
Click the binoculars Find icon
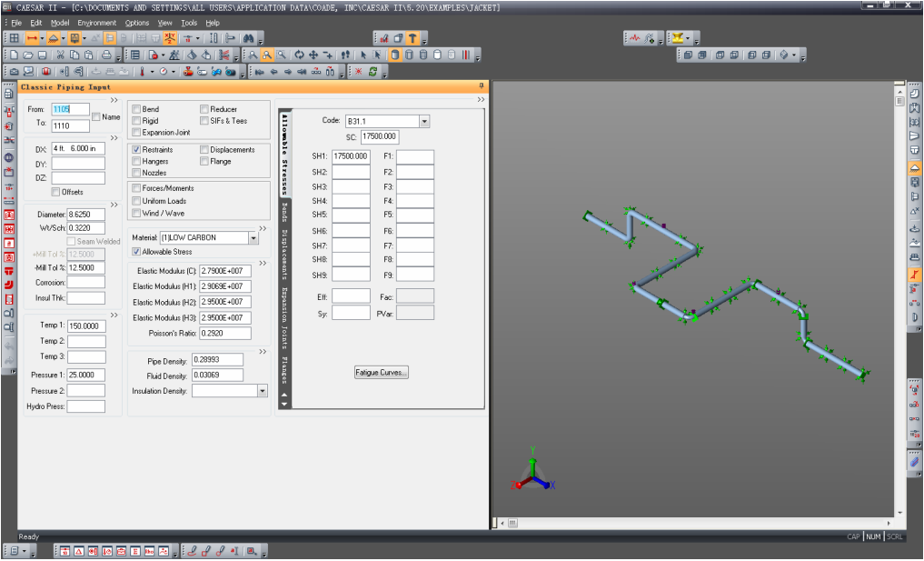click(x=247, y=38)
